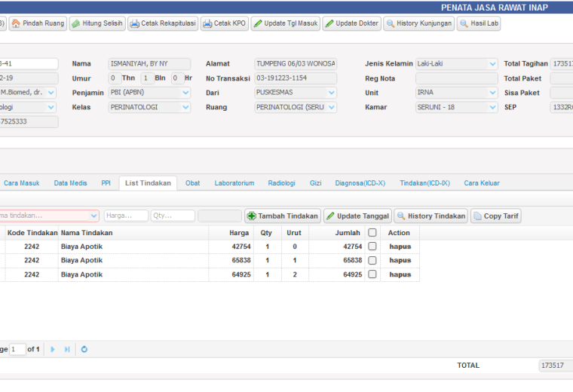
Task: Click hapus on the 64925 row
Action: point(400,274)
